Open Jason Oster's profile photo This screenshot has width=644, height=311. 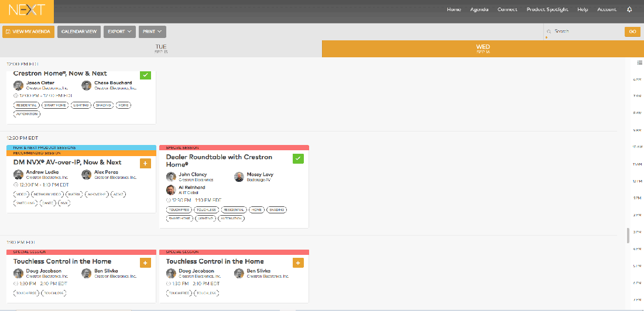coord(18,85)
